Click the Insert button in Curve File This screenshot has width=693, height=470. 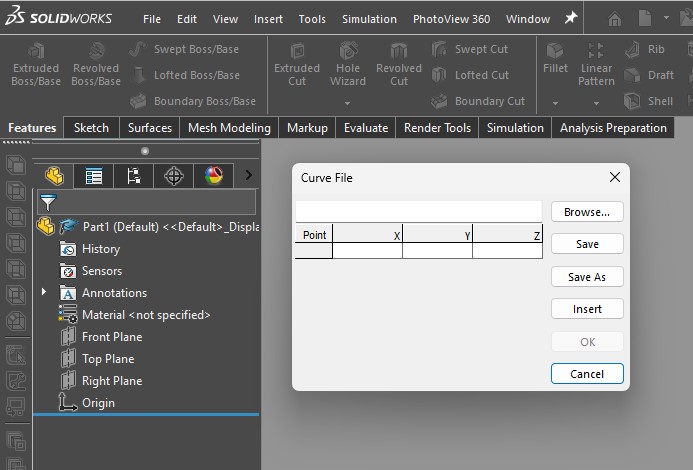click(587, 309)
